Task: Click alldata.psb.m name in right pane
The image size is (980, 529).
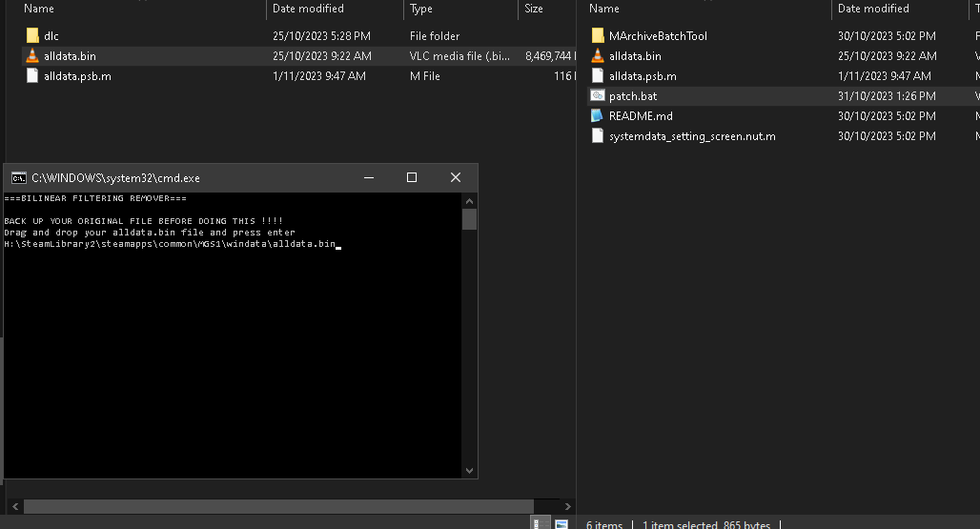Action: tap(643, 75)
